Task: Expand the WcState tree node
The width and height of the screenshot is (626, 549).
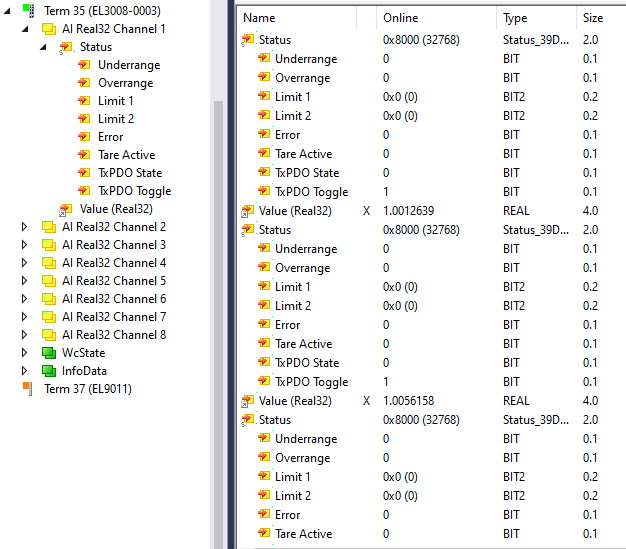Action: (25, 353)
